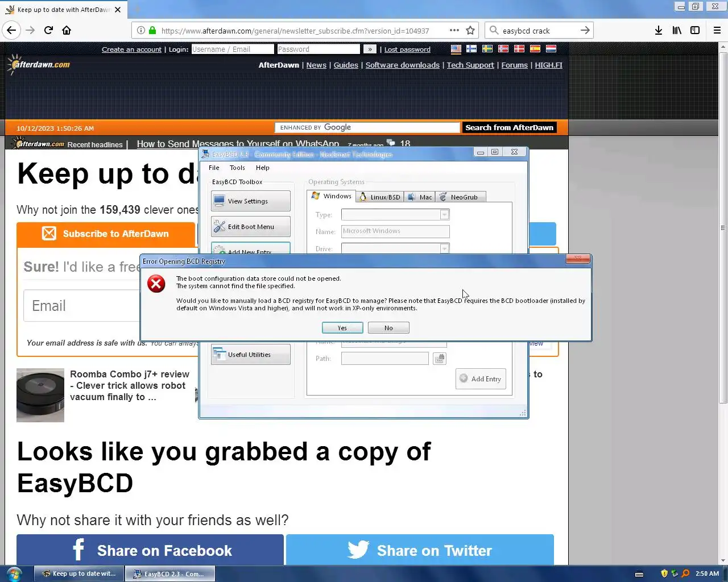This screenshot has width=728, height=582.
Task: Open the Roomba Combo j7+ review headline
Action: pyautogui.click(x=130, y=385)
